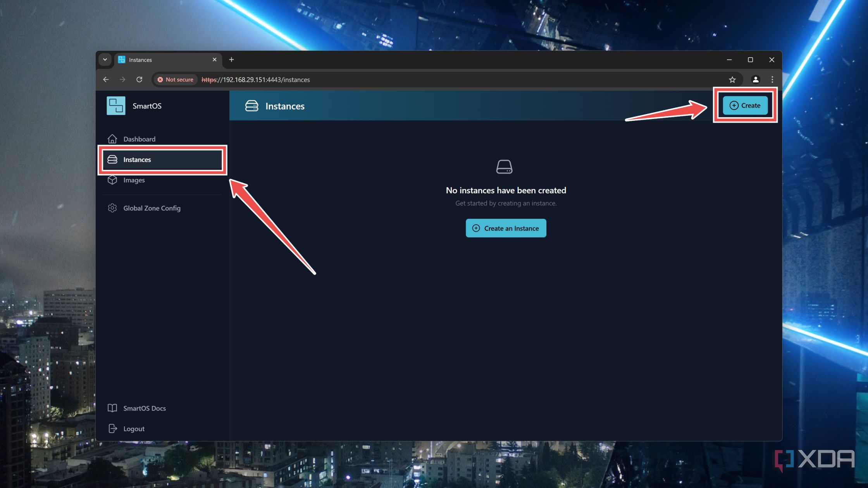This screenshot has height=488, width=868.
Task: Open the Images section via its box icon
Action: 112,180
